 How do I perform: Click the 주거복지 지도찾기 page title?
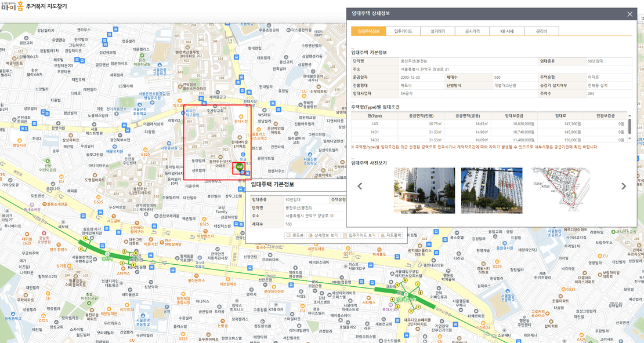click(46, 6)
